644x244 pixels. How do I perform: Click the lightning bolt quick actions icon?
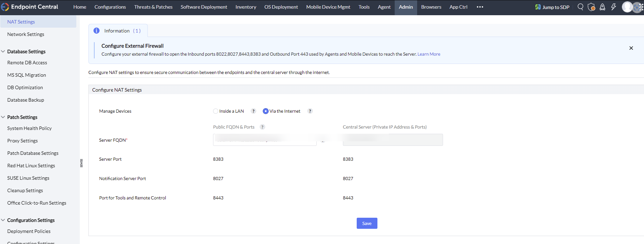pyautogui.click(x=613, y=7)
